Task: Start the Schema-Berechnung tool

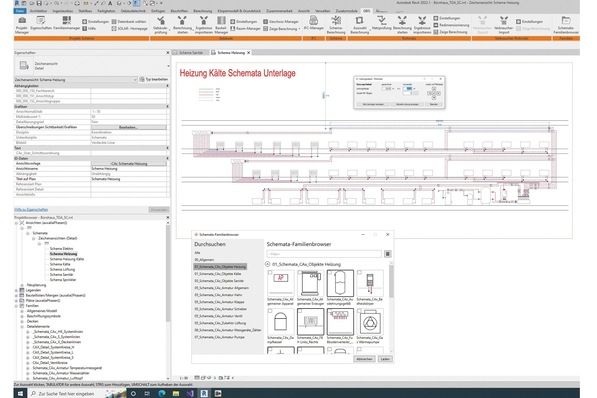Action: pos(336,25)
